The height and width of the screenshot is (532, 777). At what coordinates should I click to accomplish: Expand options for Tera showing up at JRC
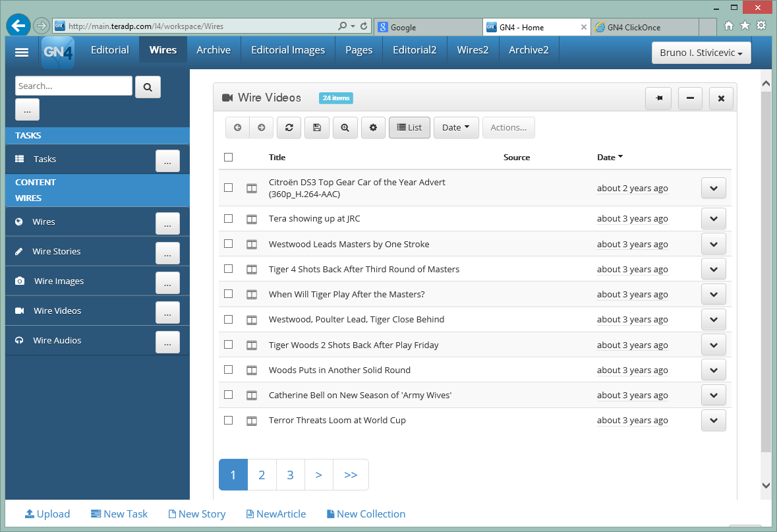[x=714, y=219]
